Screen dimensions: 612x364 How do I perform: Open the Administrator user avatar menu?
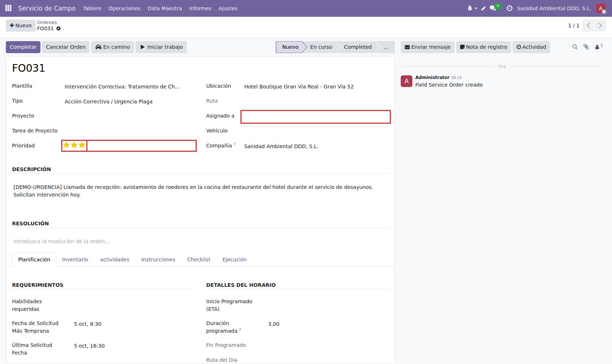click(x=601, y=8)
